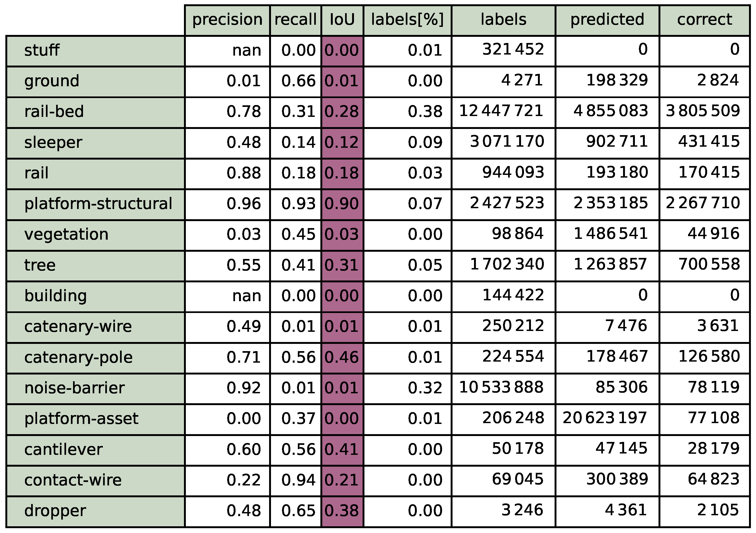Click the vegetation row label

(x=66, y=235)
